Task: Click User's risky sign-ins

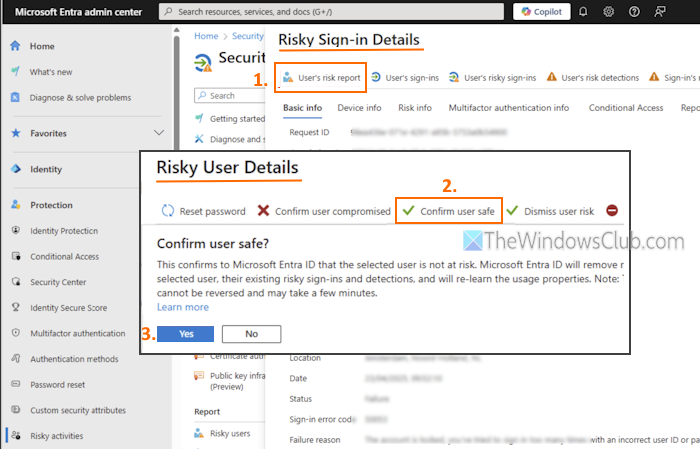Action: tap(492, 78)
